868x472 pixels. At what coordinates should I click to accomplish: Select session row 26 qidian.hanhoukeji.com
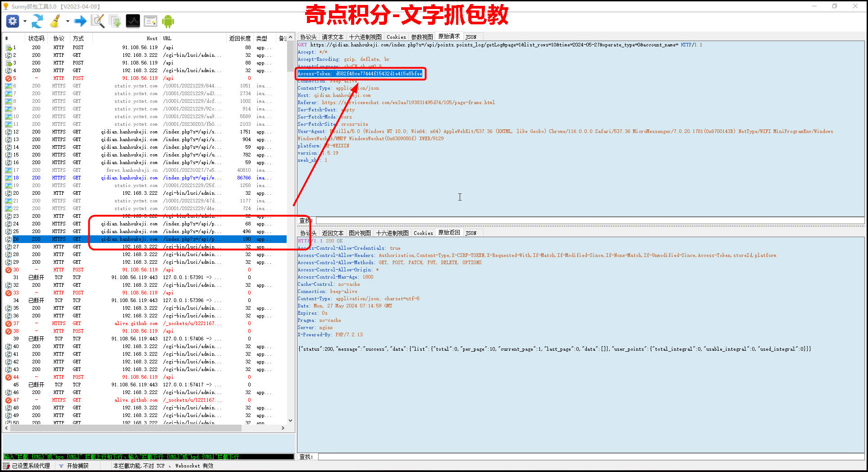pyautogui.click(x=145, y=239)
